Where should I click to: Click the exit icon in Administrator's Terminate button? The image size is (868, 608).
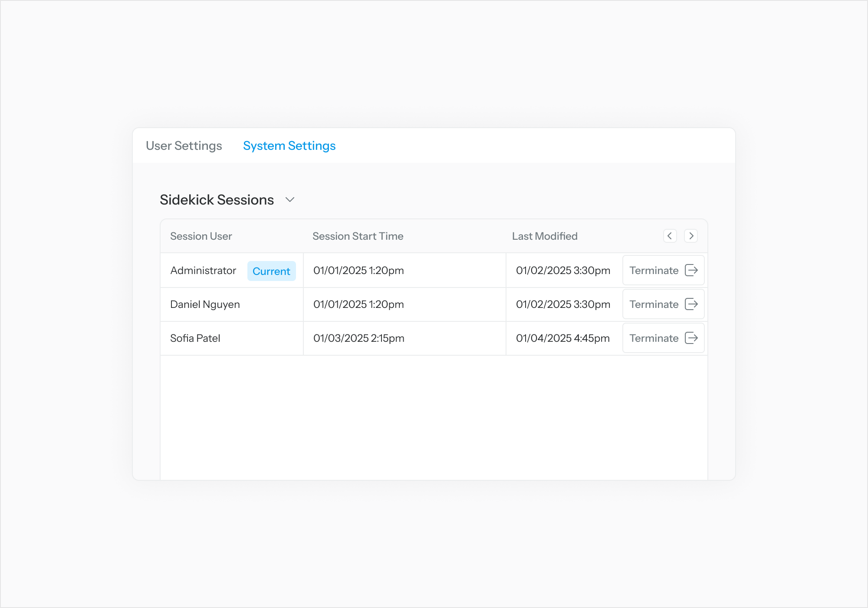click(691, 270)
